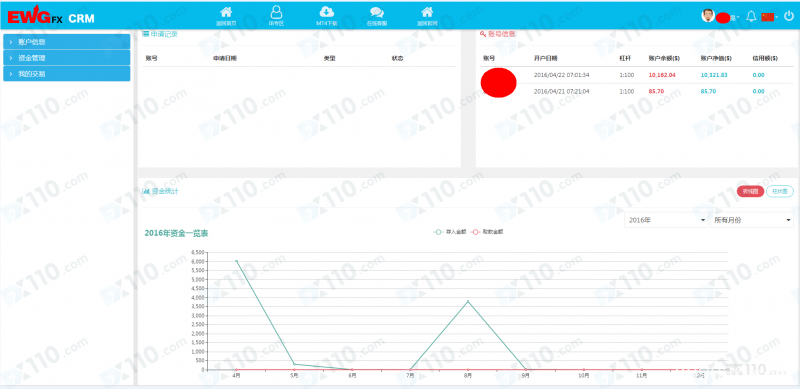Viewport: 800px width, 389px height.
Task: Switch chart to line graph (red pill)
Action: tap(750, 191)
